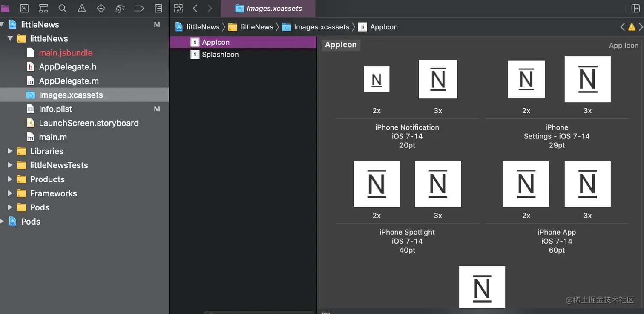Jump to the next issue arrow
This screenshot has height=314, width=644.
tap(641, 27)
